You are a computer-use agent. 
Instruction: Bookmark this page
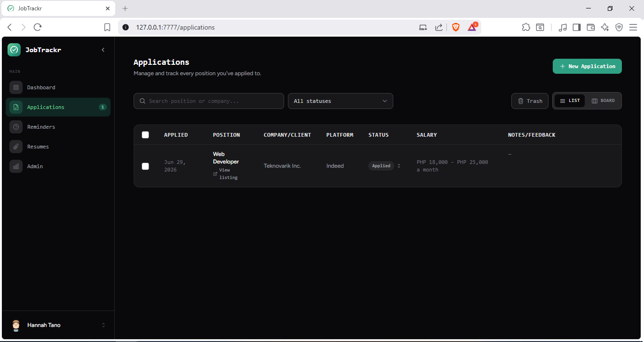pyautogui.click(x=107, y=27)
